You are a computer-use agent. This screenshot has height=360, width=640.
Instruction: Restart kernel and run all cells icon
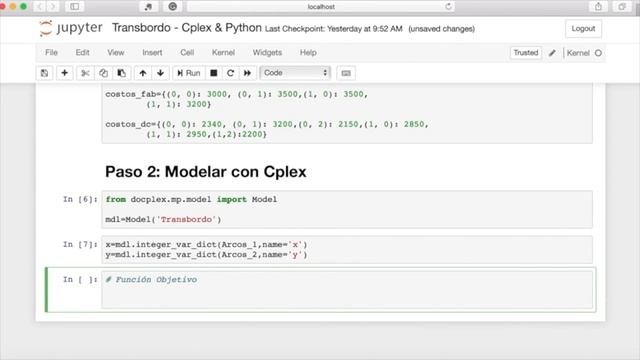pyautogui.click(x=247, y=73)
